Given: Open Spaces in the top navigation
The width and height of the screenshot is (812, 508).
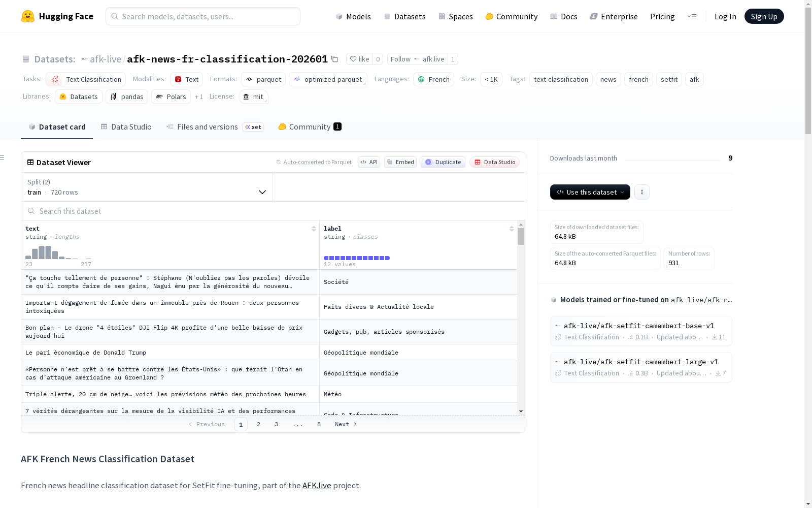Looking at the screenshot, I should tap(456, 16).
